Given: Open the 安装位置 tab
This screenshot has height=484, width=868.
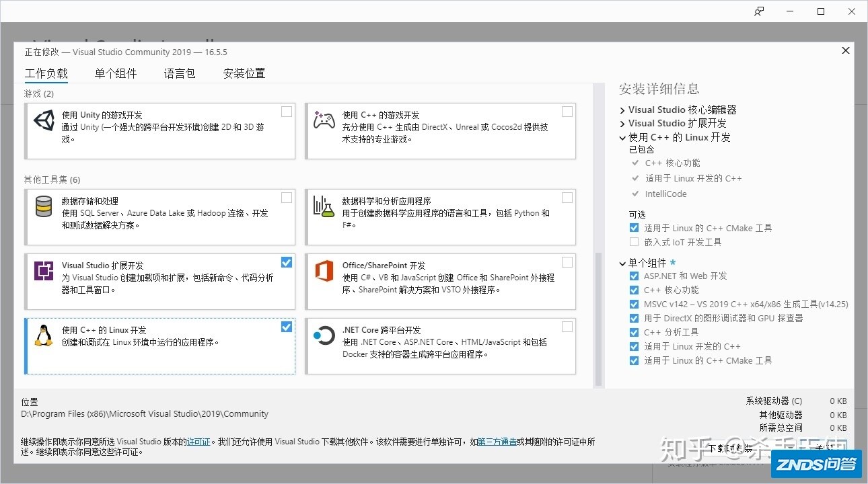Looking at the screenshot, I should [x=244, y=73].
